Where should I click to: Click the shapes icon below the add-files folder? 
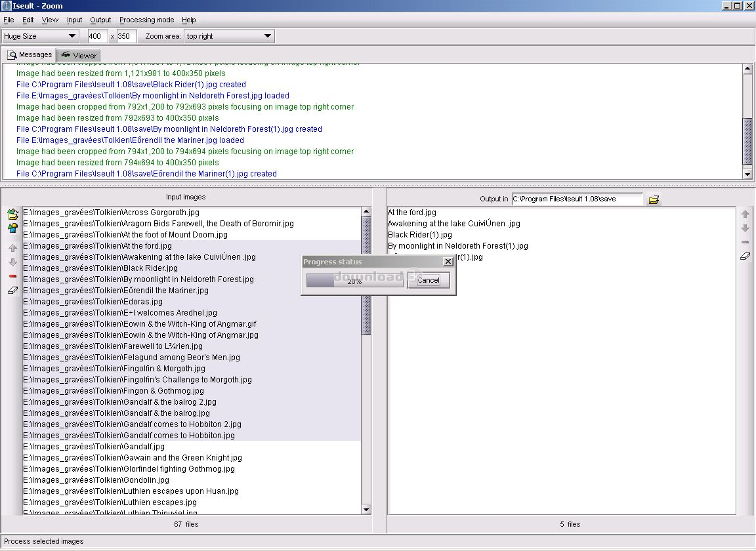click(x=12, y=228)
